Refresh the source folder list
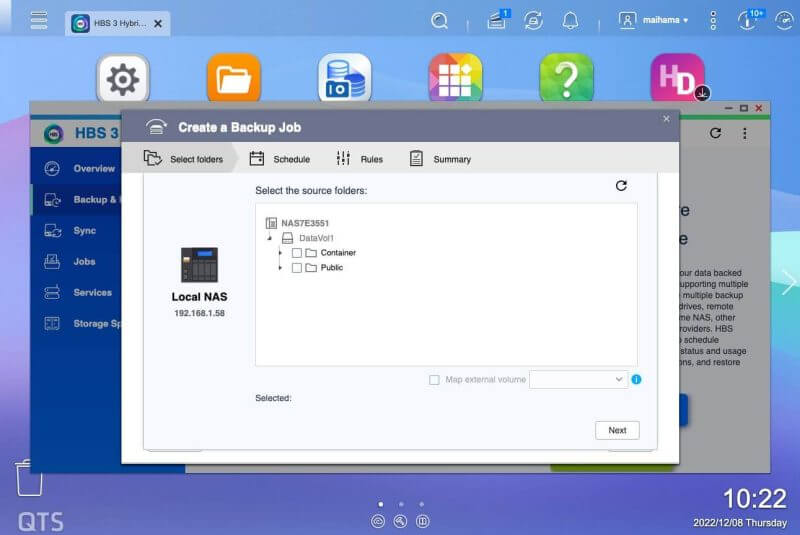This screenshot has height=535, width=800. 621,186
